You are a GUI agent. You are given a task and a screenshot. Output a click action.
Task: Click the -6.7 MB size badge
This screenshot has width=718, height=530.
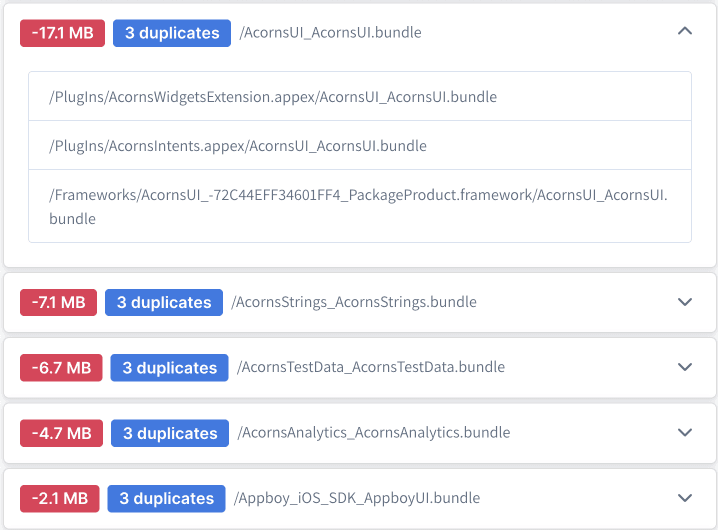(62, 368)
